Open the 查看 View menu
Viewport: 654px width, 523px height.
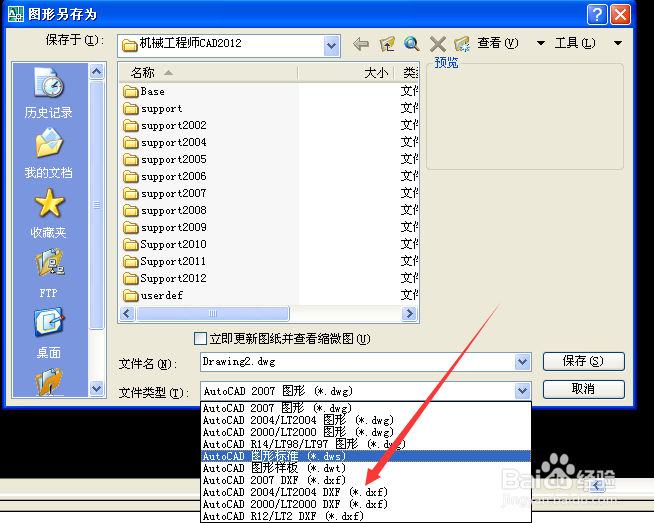[x=498, y=43]
